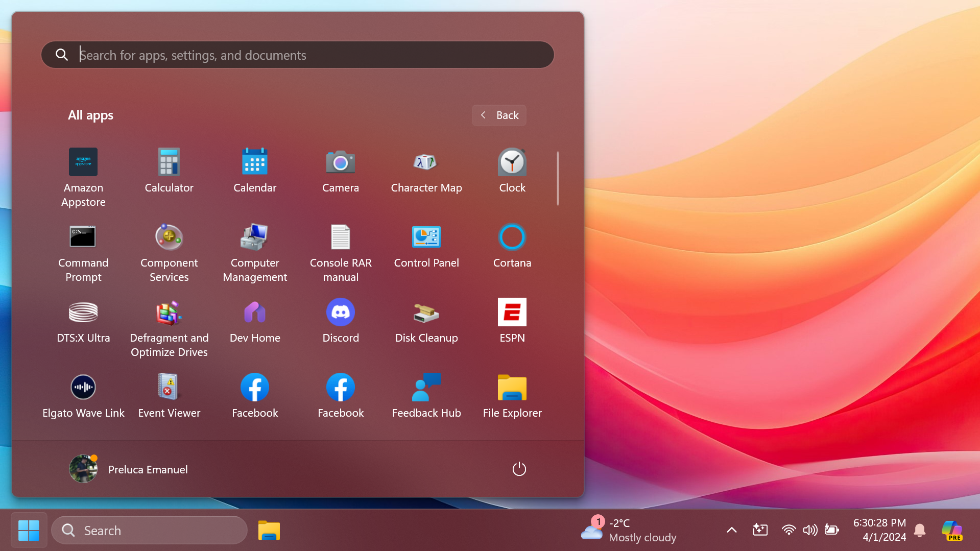
Task: Click the taskbar Search box
Action: coord(149,530)
